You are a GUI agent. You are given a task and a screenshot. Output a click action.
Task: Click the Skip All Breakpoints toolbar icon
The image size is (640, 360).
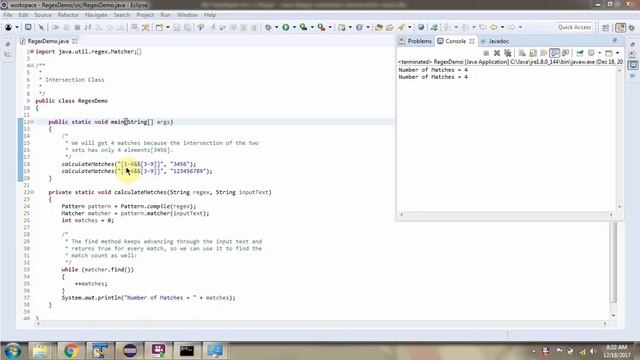click(41, 27)
